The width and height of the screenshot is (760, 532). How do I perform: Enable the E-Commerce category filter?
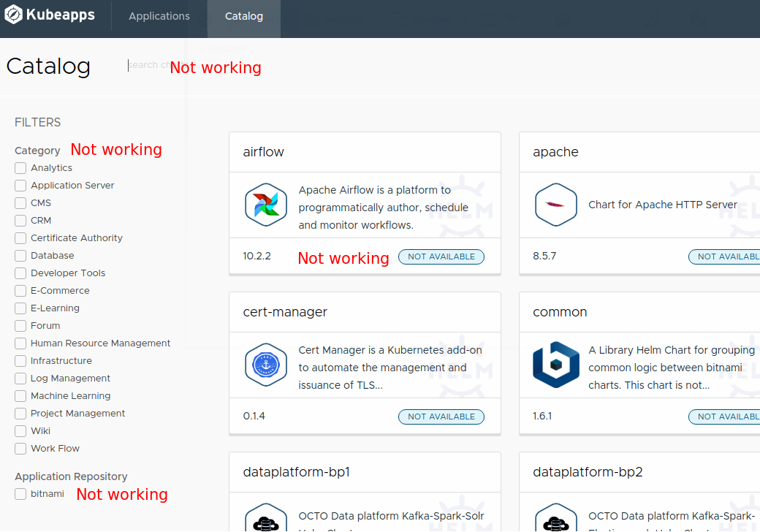point(20,290)
